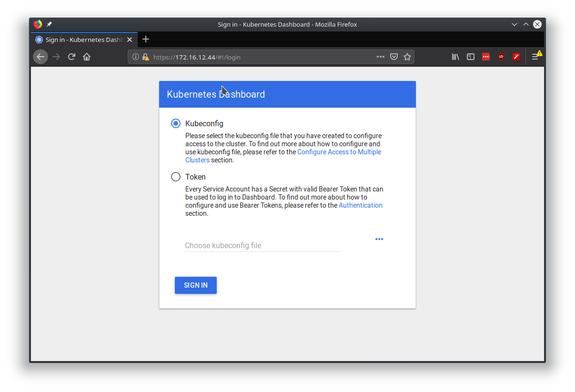Go to Firefox home page
Screen dimensions: 575x392
[x=87, y=57]
